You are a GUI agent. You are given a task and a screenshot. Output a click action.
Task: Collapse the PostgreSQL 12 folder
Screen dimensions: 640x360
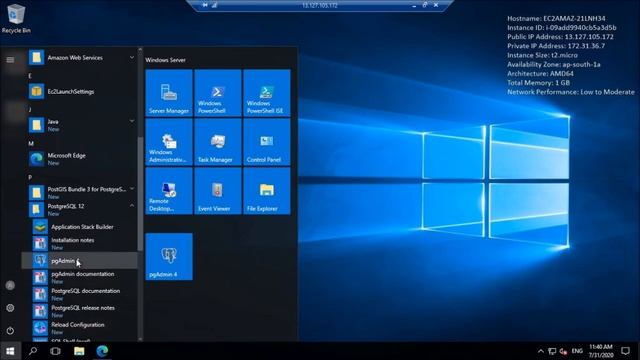click(79, 209)
